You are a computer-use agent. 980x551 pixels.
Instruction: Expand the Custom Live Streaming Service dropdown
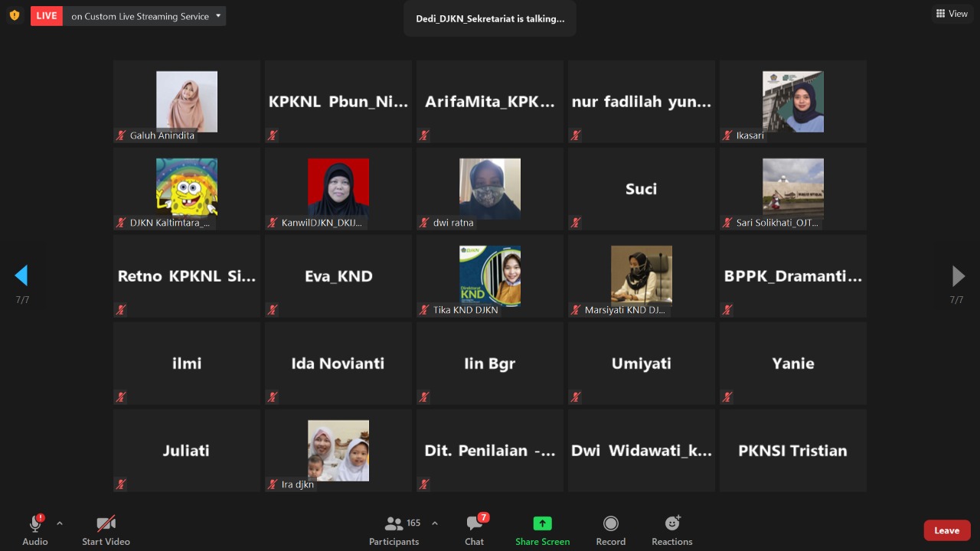point(218,16)
